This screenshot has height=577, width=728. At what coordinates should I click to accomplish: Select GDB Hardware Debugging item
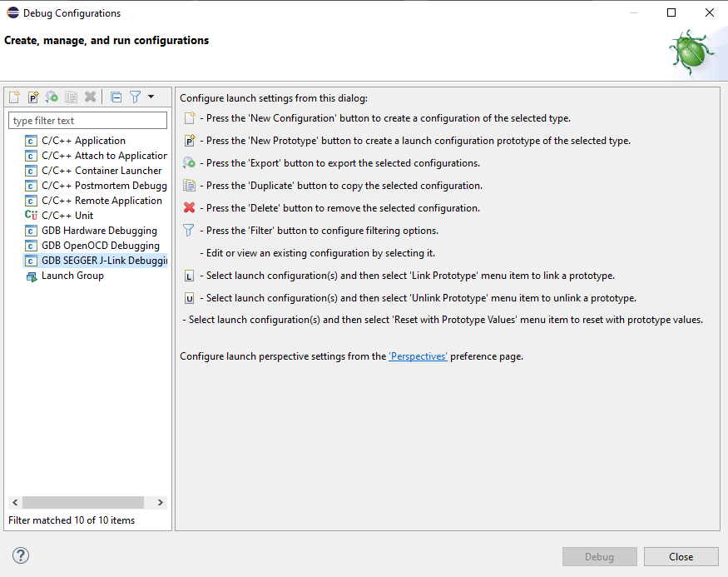pyautogui.click(x=99, y=231)
